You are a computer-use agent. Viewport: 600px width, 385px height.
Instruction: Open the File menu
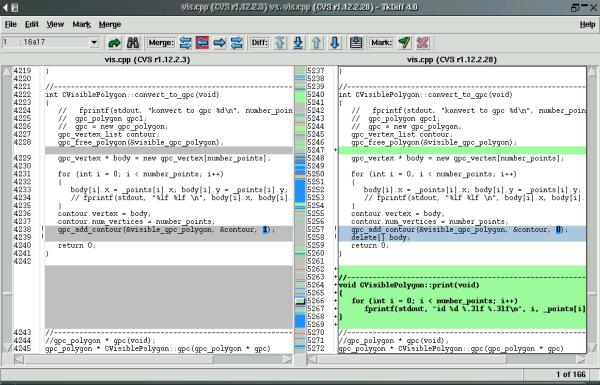click(x=11, y=24)
